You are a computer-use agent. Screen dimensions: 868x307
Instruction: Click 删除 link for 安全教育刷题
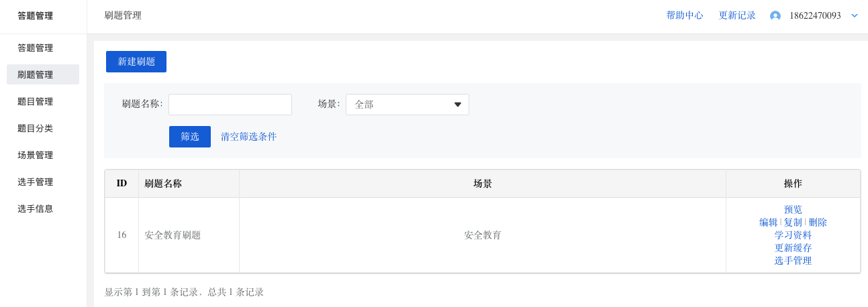pyautogui.click(x=818, y=223)
